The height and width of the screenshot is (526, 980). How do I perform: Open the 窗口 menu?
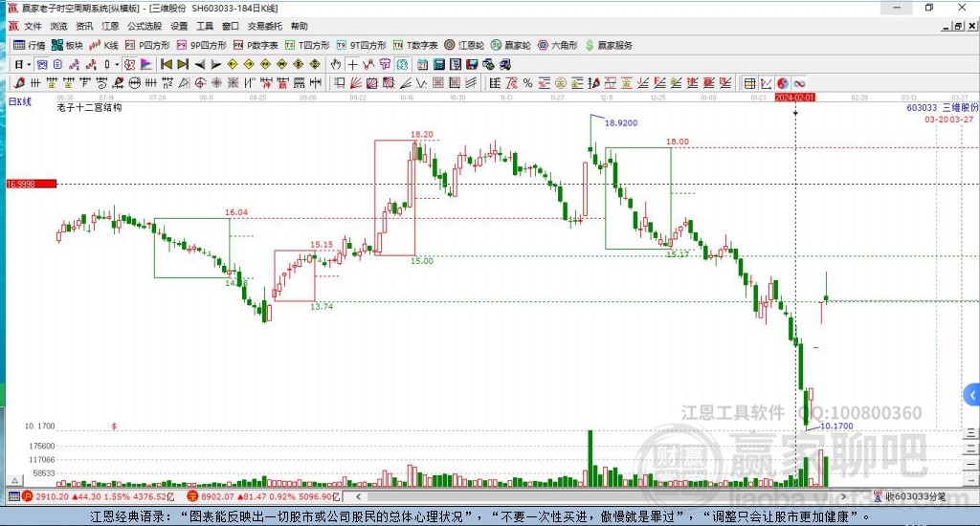[231, 26]
